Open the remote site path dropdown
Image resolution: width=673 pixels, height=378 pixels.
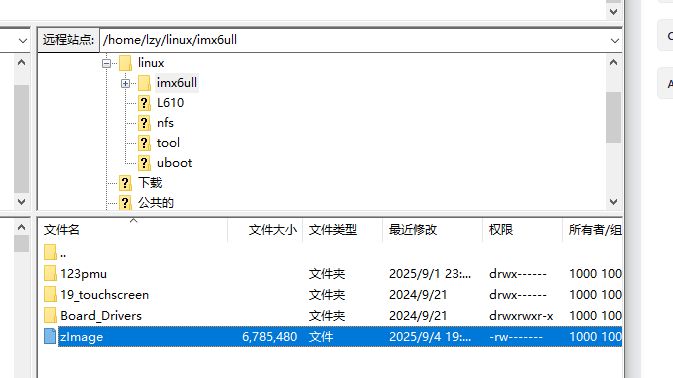615,40
